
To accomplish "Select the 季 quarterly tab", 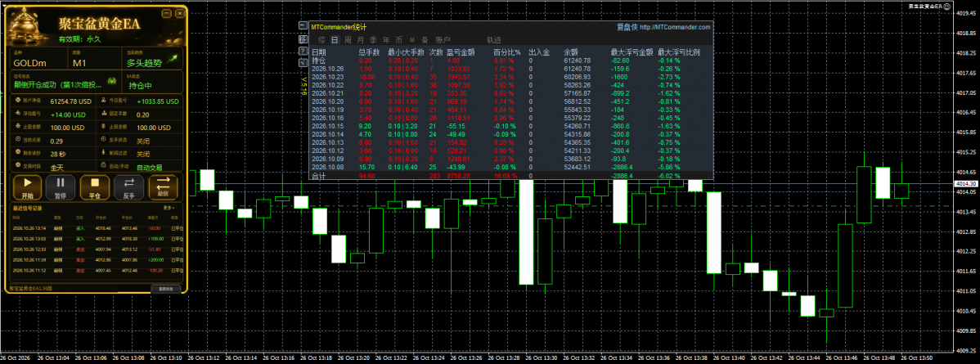I will click(373, 39).
